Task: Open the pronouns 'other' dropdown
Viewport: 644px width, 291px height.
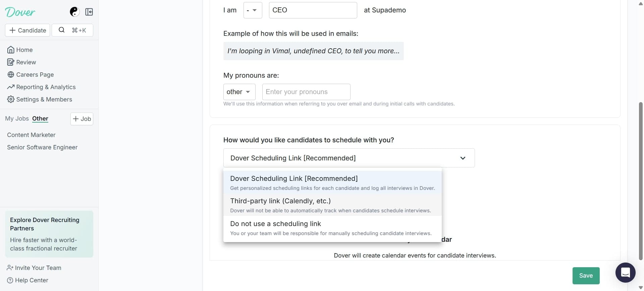Action: [239, 92]
